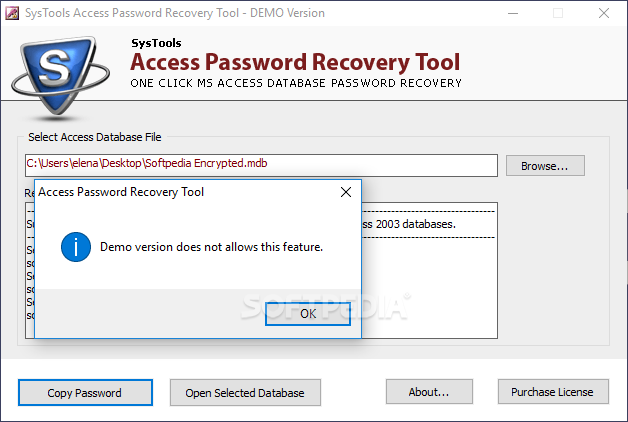
Task: Click the Purchase License button
Action: point(553,392)
